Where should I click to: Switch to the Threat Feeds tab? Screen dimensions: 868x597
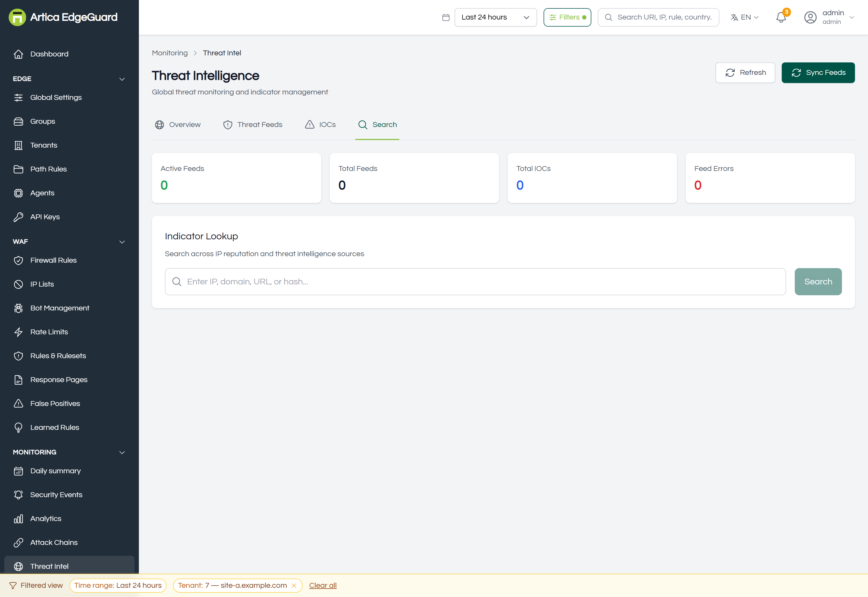[253, 125]
